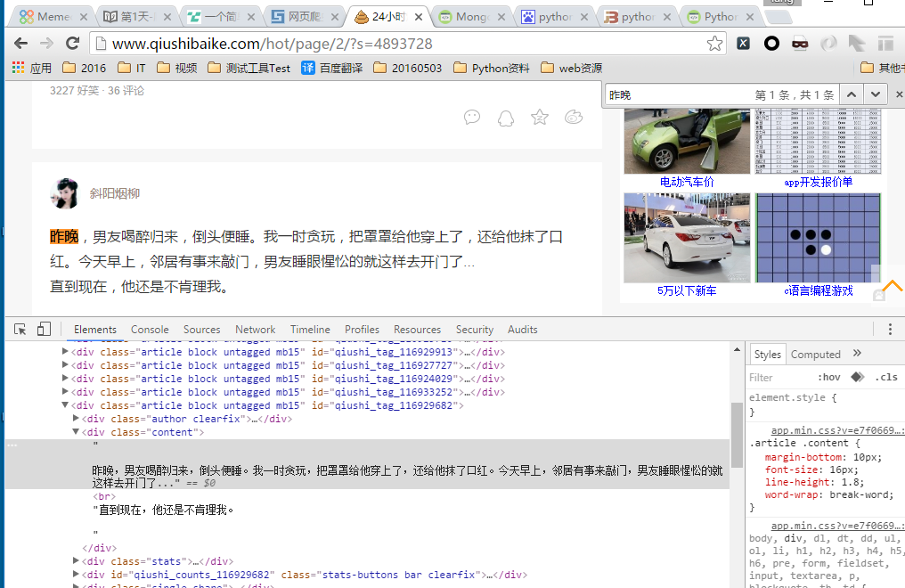Click the comment bubble icon under the post
The image size is (905, 588).
click(472, 118)
